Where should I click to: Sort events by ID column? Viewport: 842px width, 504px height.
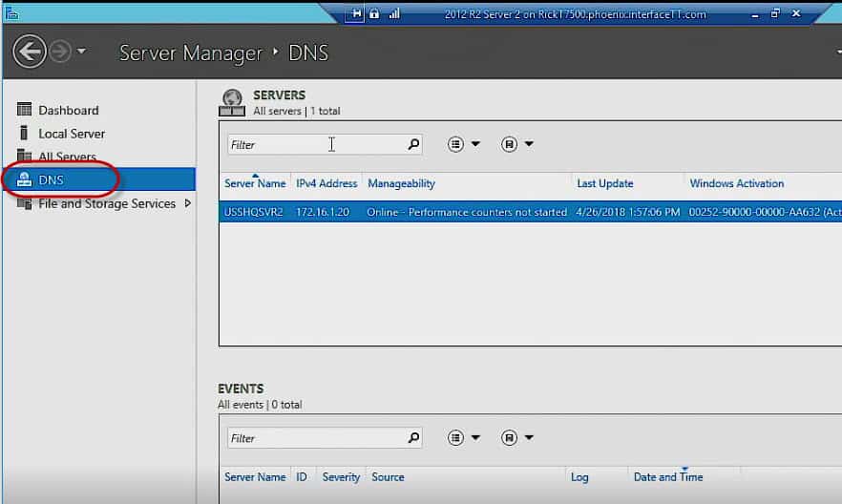point(302,477)
